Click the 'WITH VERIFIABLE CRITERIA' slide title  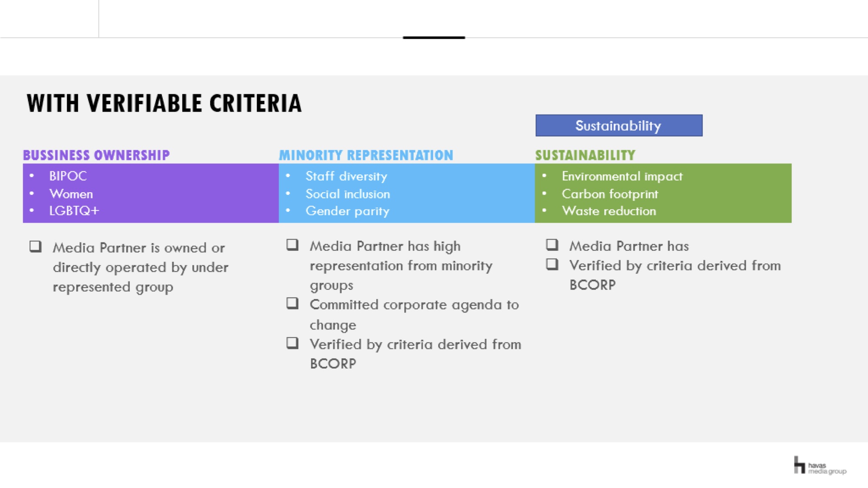point(164,104)
